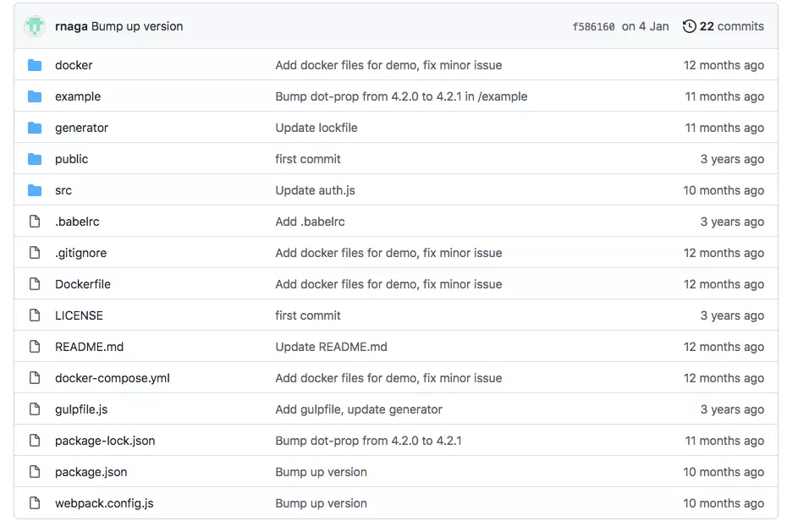Click the file icon beside README.md
787x532 pixels.
tap(35, 347)
